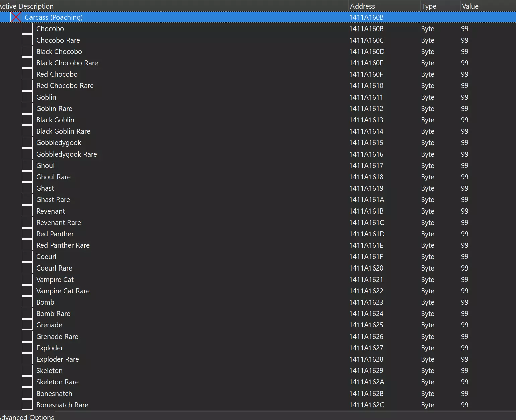Click the Byte type of Chocobo row
Viewport: 516px width, 420px height.
[428, 28]
